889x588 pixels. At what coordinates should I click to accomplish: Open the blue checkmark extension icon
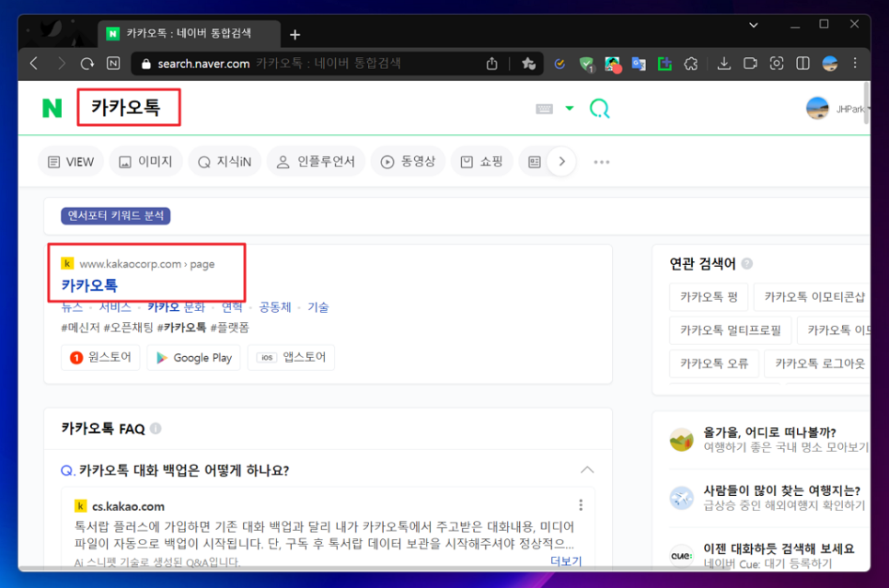[x=560, y=63]
